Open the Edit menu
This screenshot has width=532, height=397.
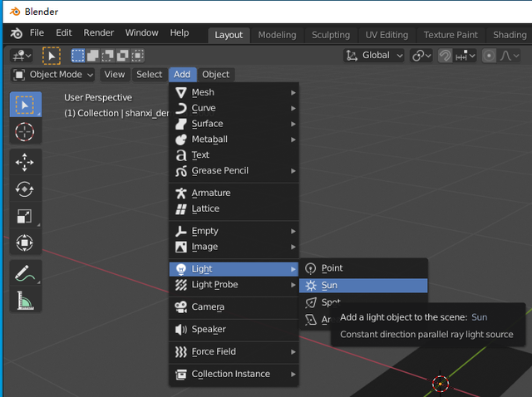point(64,33)
